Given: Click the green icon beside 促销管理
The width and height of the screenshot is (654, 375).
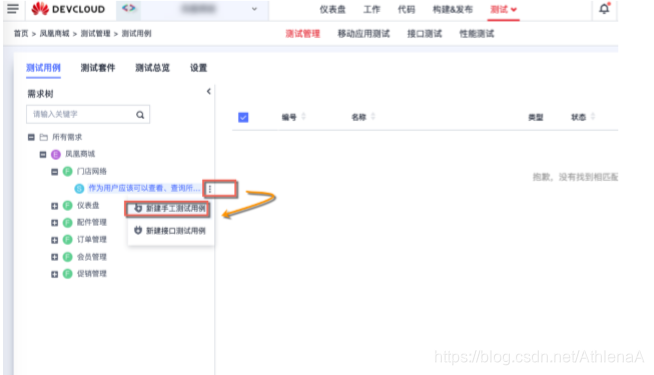Looking at the screenshot, I should [68, 274].
